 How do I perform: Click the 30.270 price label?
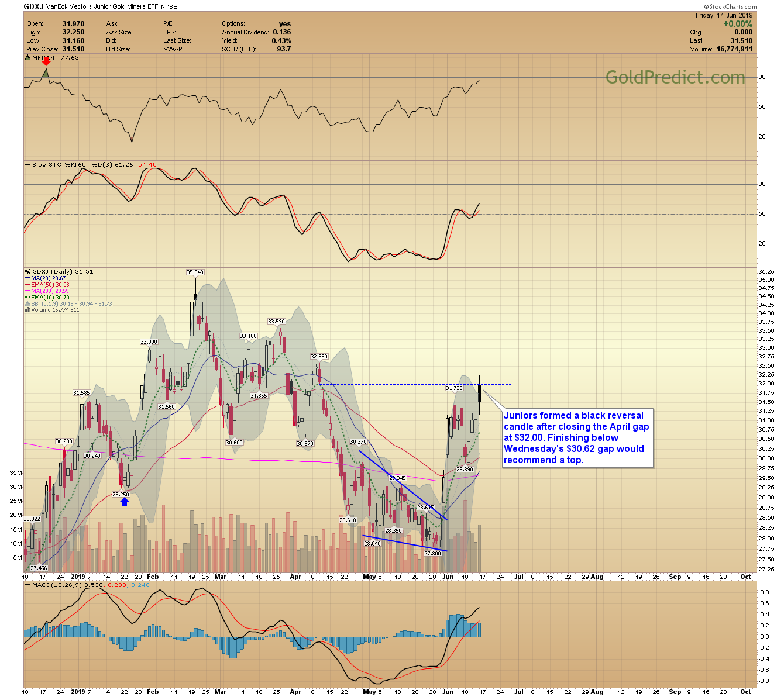358,443
